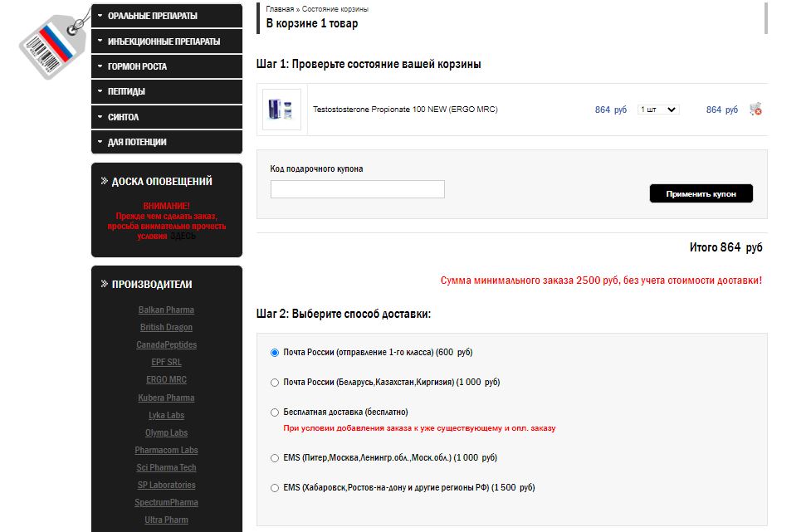Open the Pharmacom Labs manufacturer link
Screen dimensions: 806x532
click(x=166, y=451)
